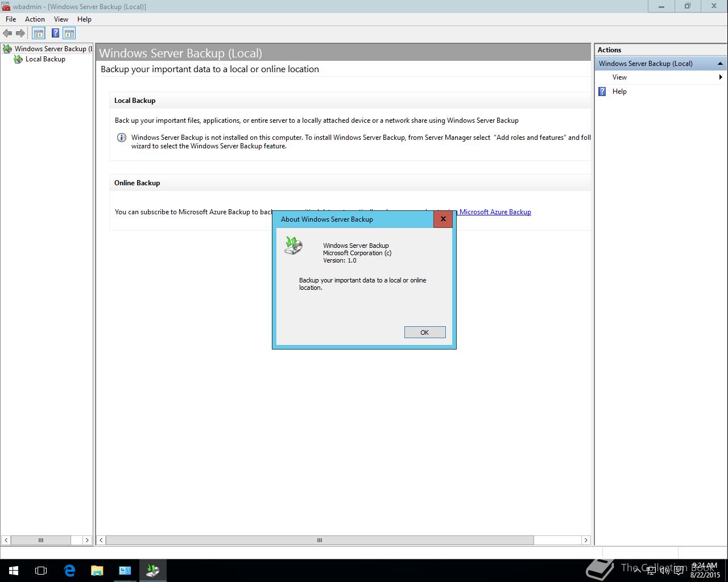This screenshot has height=582, width=728.
Task: Click the info icon beside not installed message
Action: pos(121,138)
